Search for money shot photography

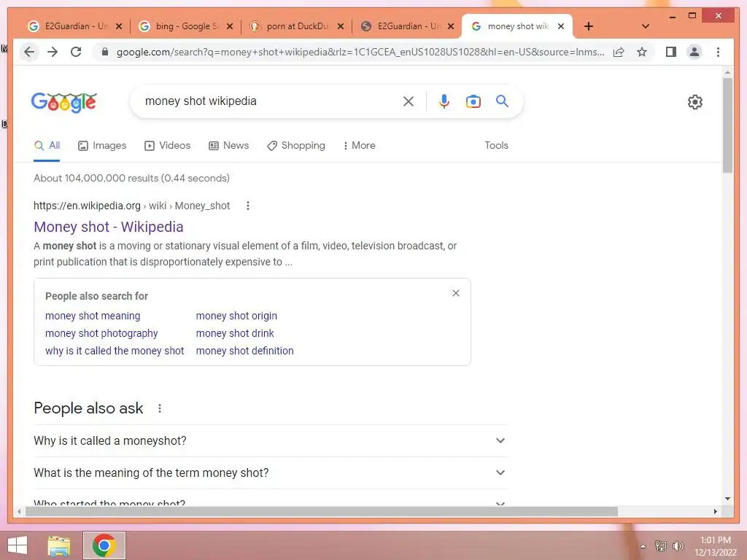click(101, 333)
